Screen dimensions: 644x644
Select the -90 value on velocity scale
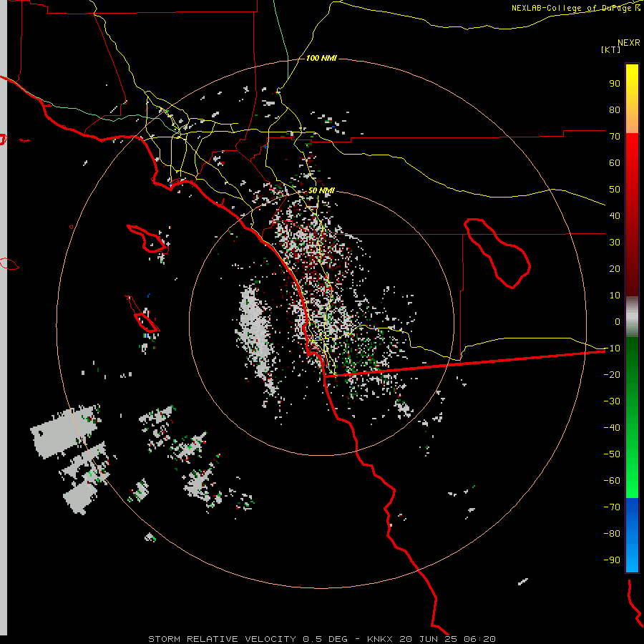tap(612, 560)
